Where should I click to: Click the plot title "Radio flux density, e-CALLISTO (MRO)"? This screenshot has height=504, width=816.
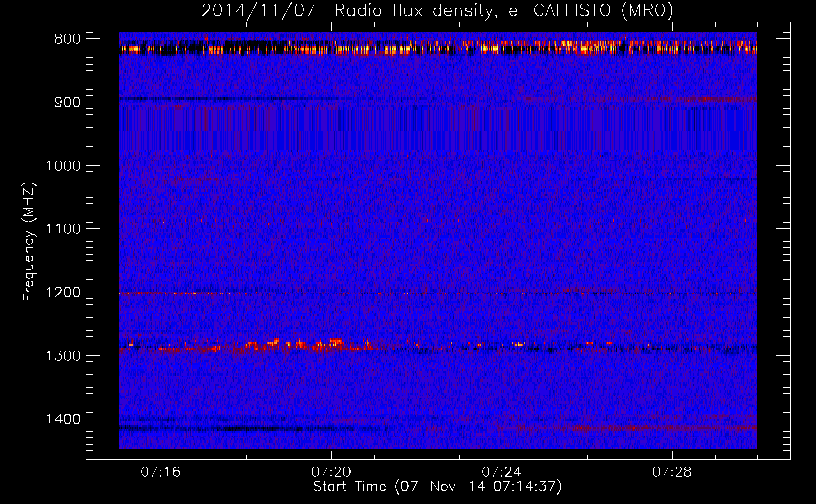(x=503, y=11)
